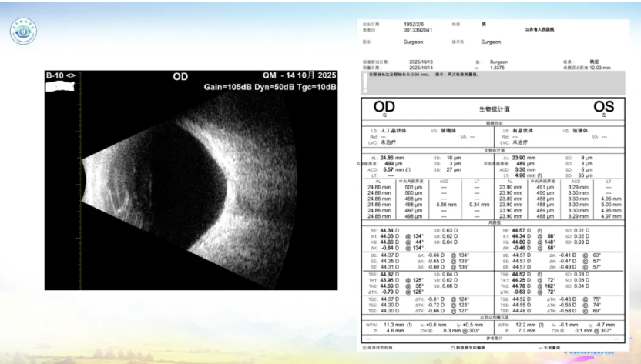Image resolution: width=641 pixels, height=364 pixels.
Task: Click the eye hospital logo in top-left corner
Action: (23, 31)
